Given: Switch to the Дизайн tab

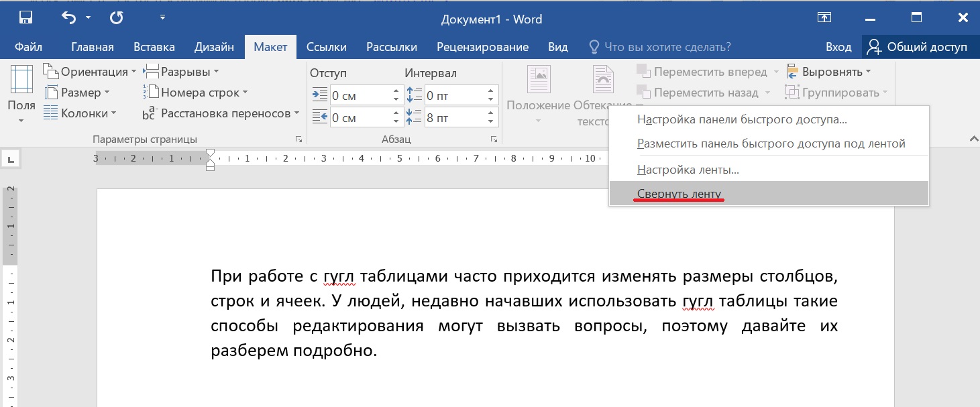Looking at the screenshot, I should (x=214, y=47).
